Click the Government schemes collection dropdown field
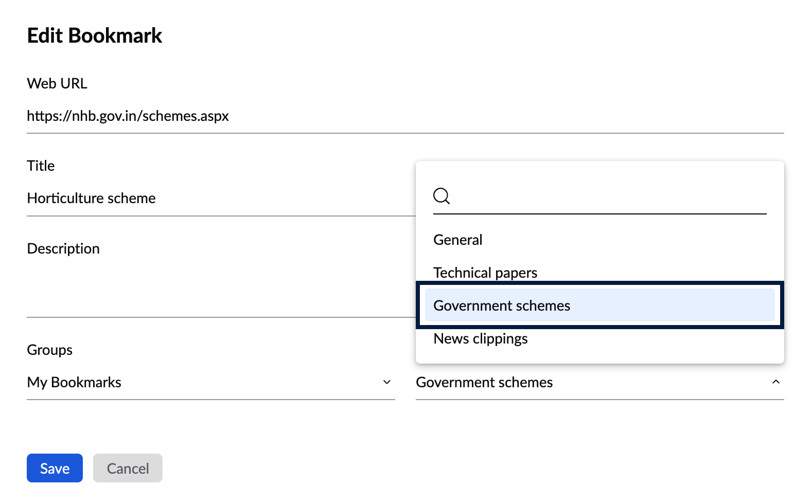 [x=600, y=382]
